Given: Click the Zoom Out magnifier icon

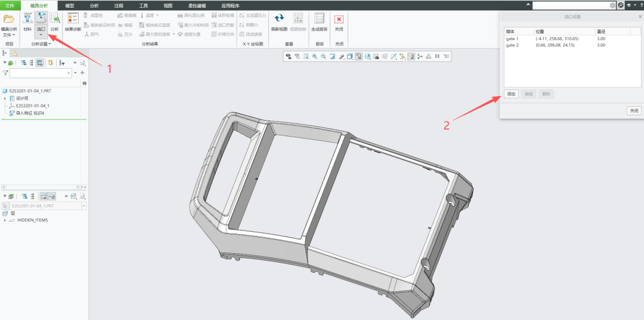Looking at the screenshot, I should coord(324,56).
